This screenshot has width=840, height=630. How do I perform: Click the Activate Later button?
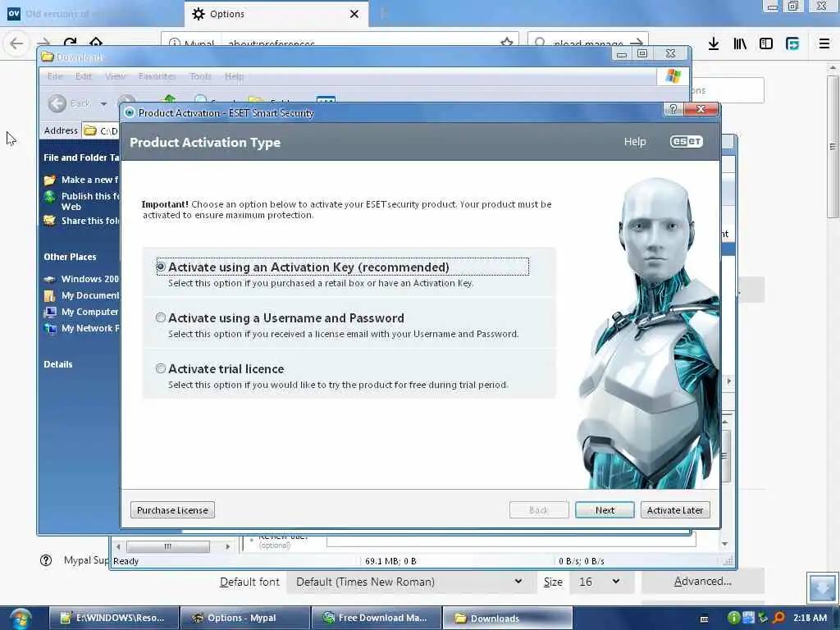tap(675, 510)
